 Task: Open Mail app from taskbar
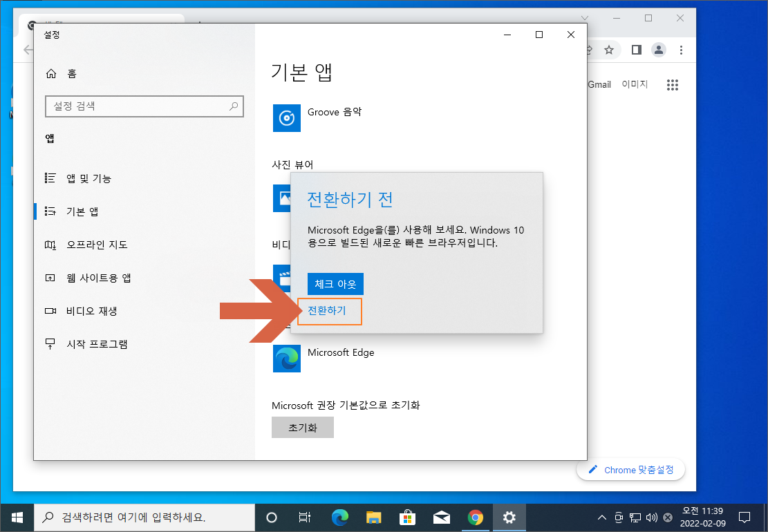(x=442, y=517)
